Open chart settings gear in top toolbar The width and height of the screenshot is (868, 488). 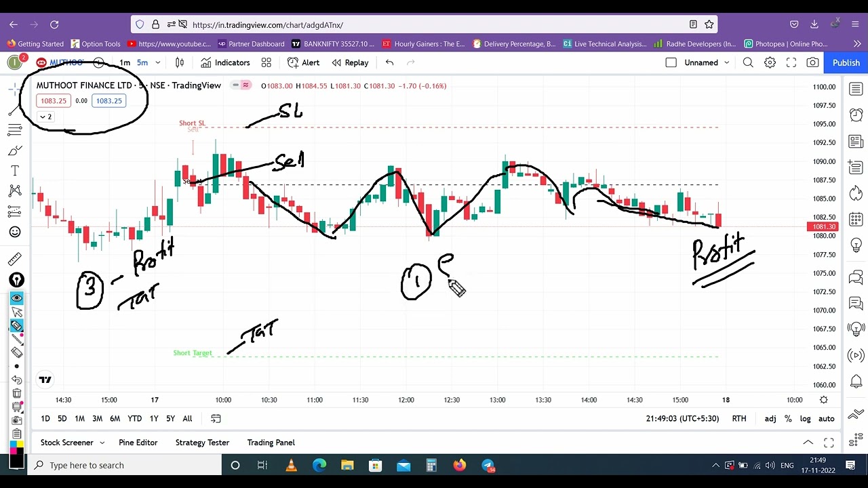770,62
